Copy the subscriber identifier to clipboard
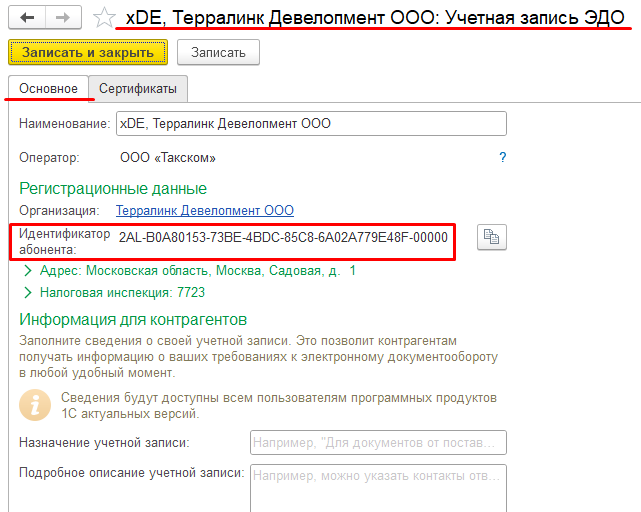 point(492,237)
